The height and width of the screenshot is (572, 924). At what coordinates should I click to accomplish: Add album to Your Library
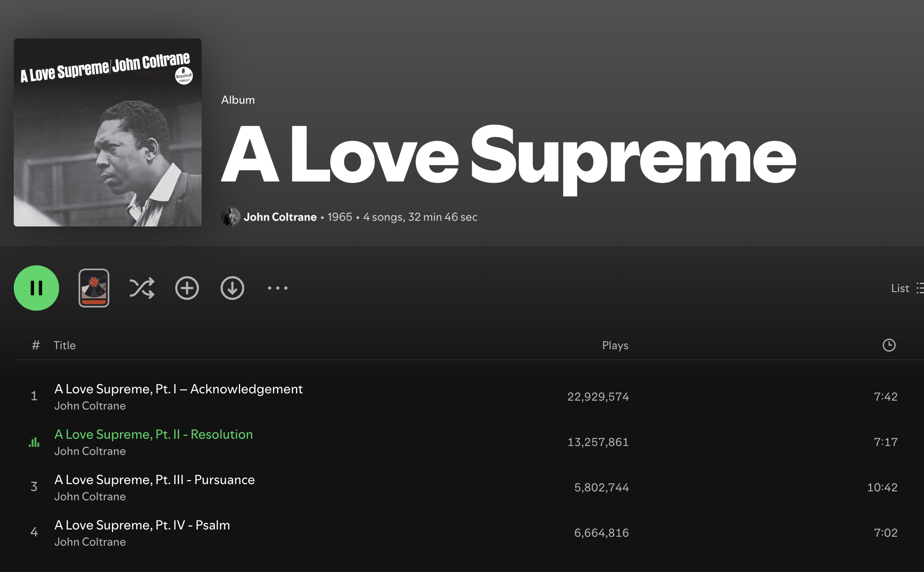coord(187,288)
